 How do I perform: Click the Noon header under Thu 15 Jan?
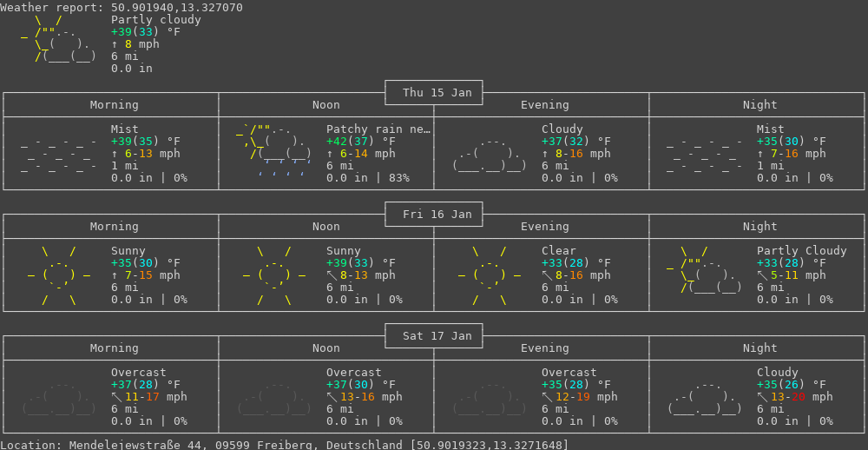pos(326,105)
